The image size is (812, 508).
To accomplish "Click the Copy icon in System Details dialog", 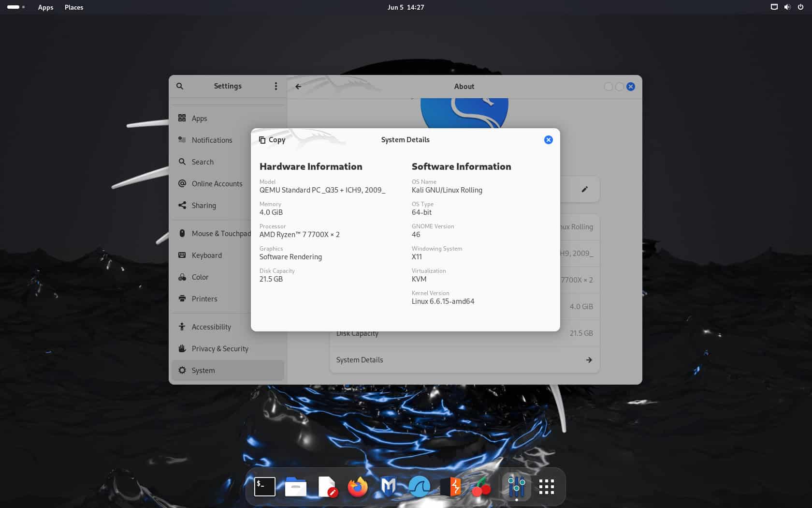I will [x=272, y=140].
